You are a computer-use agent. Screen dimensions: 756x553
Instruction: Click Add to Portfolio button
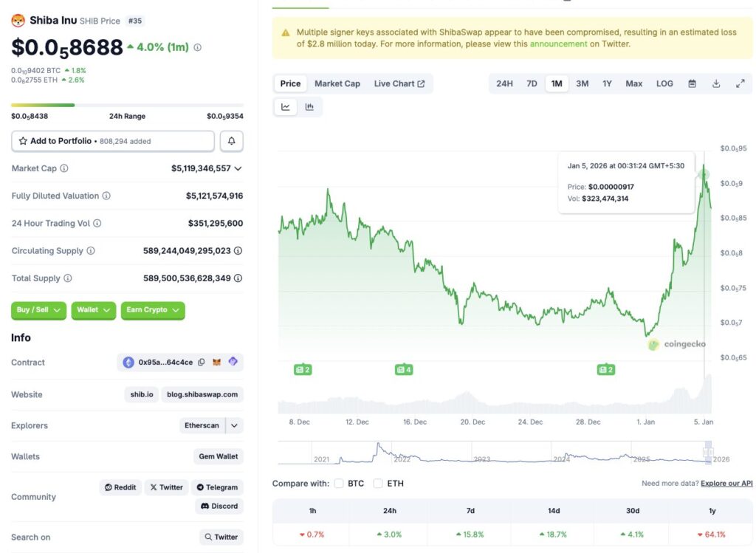click(x=113, y=141)
